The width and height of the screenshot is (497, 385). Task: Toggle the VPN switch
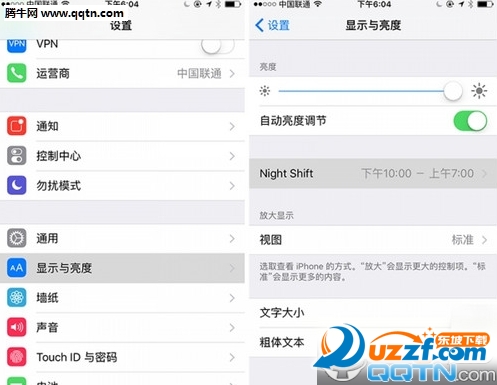click(x=218, y=44)
